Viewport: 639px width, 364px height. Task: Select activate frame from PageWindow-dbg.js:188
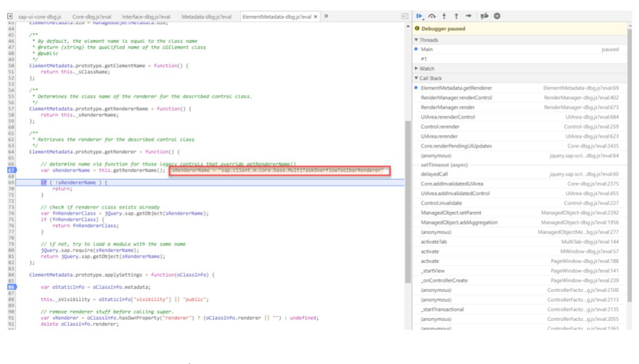tap(520, 261)
